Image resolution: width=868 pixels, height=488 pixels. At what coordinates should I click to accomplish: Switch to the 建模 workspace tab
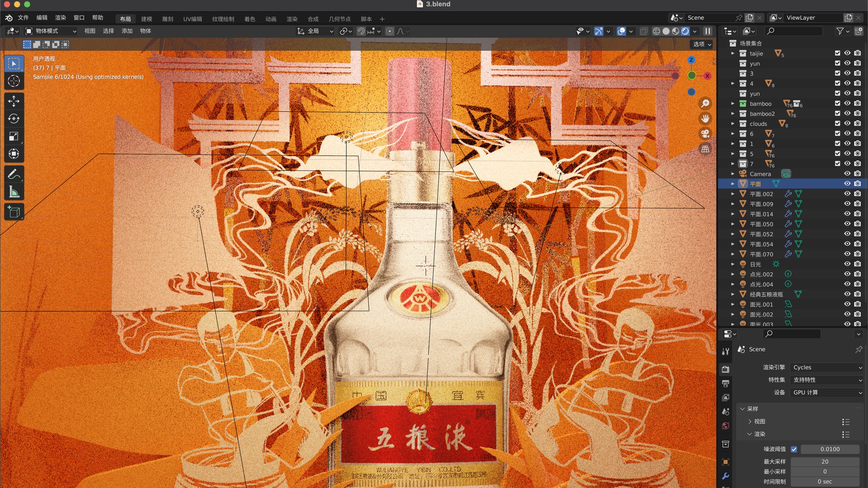point(147,19)
